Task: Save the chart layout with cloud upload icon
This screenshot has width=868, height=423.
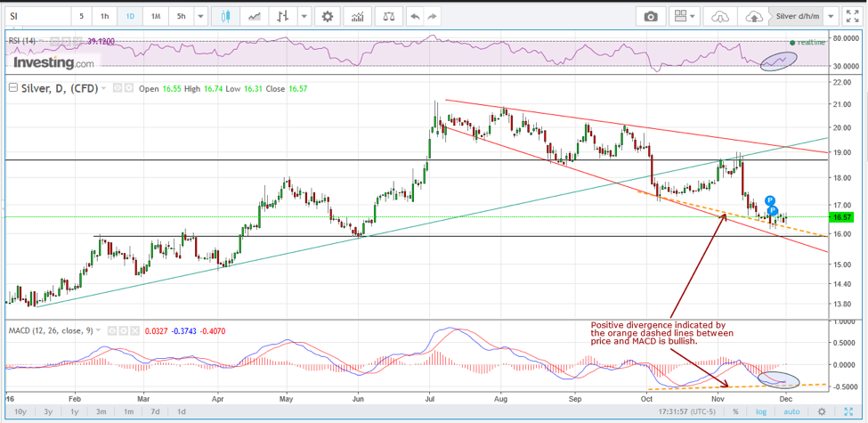Action: coord(754,16)
